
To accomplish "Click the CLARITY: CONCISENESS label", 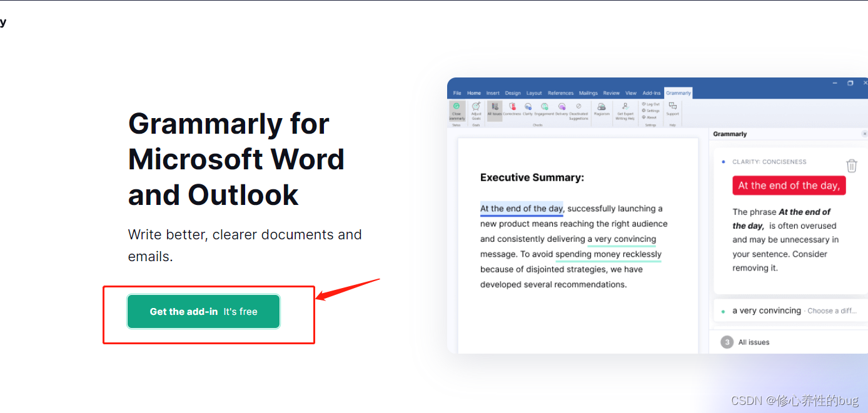I will pos(769,162).
